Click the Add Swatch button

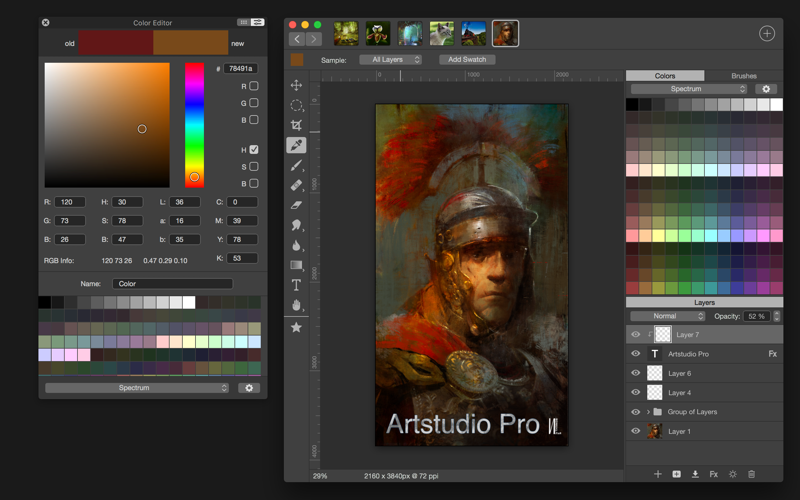468,60
